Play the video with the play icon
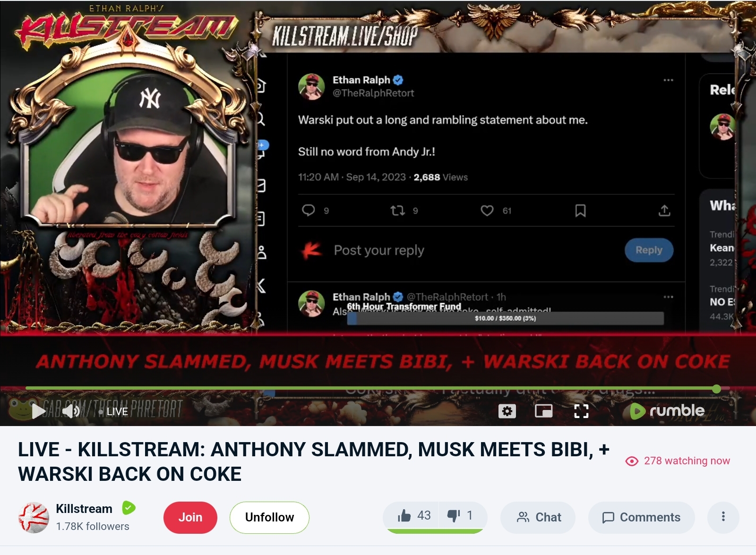This screenshot has width=756, height=555. click(38, 411)
